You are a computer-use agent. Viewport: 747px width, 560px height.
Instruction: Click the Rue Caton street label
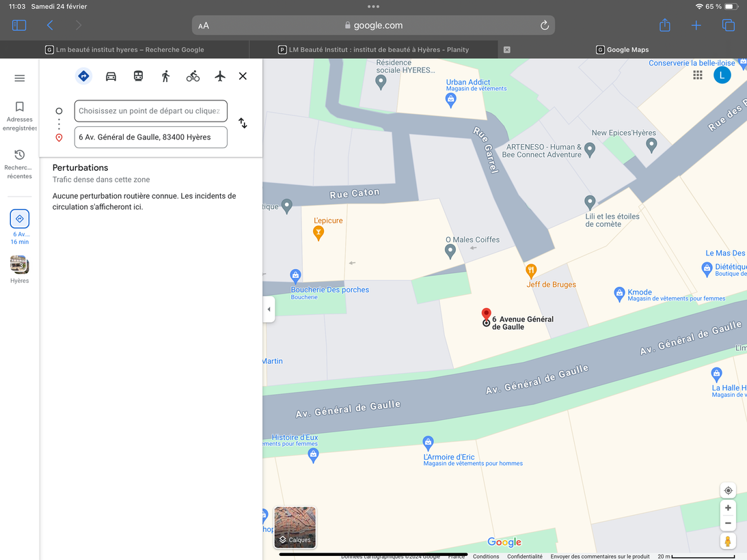tap(355, 193)
